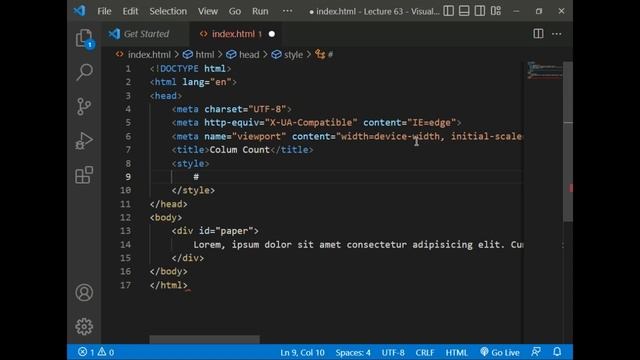Open the hidden menus ellipsis in menu bar

(x=287, y=11)
